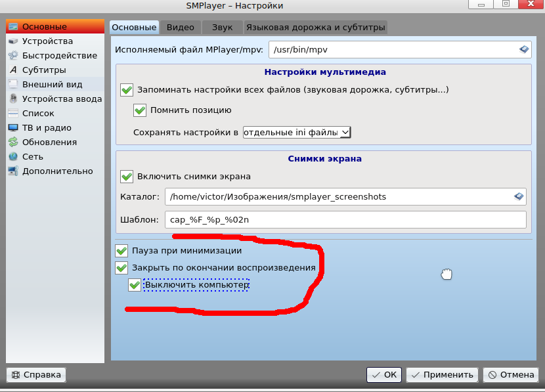Close the SMPlayer settings window

click(531, 4)
